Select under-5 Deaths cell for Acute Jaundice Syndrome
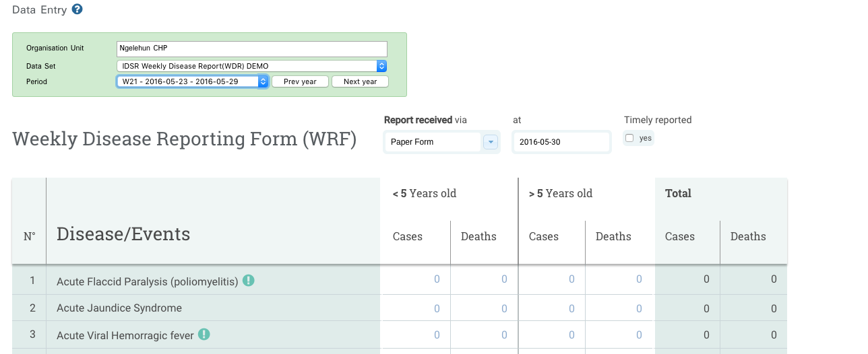Screen dimensions: 868x354 (485, 308)
